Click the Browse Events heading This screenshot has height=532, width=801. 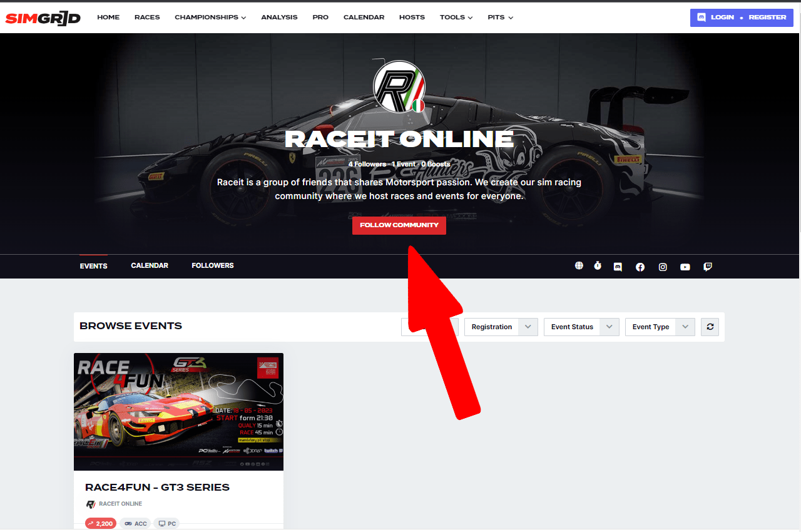[x=131, y=326]
